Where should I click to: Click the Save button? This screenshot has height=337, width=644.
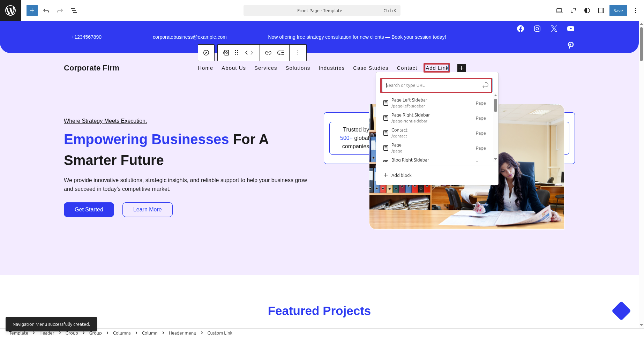[618, 10]
